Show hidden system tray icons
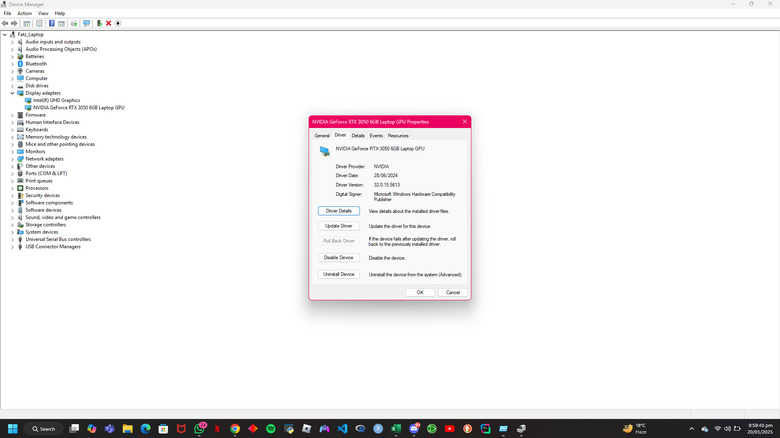Viewport: 780px width, 438px height. pos(691,429)
